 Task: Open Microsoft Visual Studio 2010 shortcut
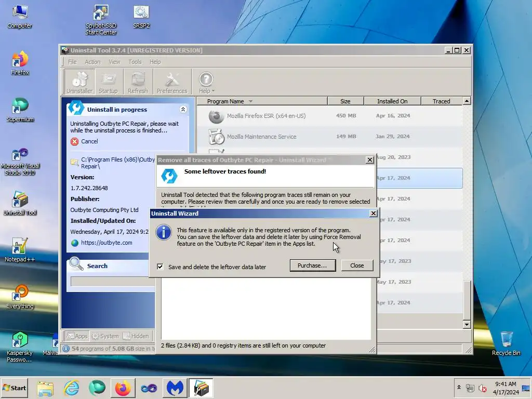point(20,162)
